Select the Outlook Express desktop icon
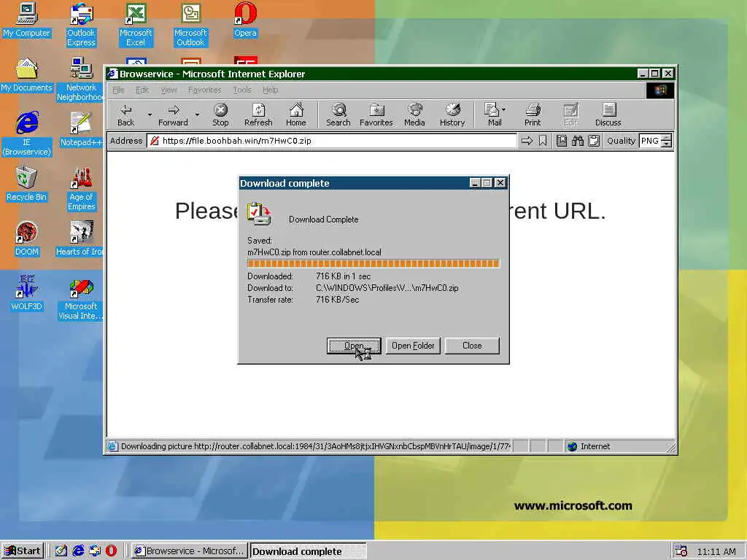This screenshot has width=747, height=560. [81, 25]
